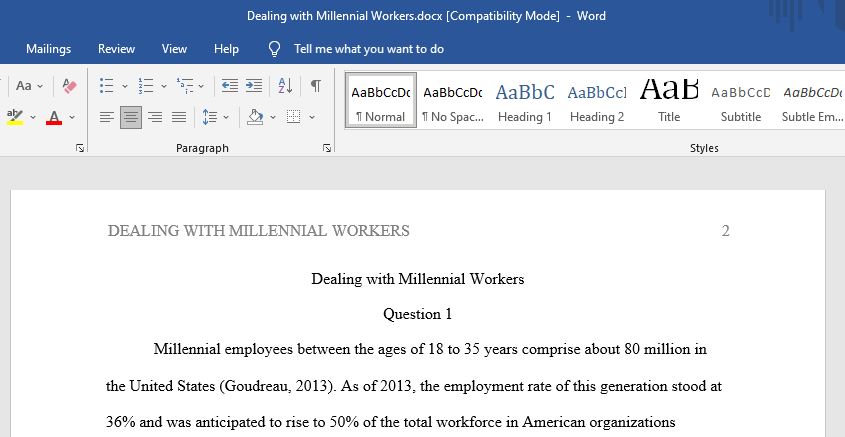The width and height of the screenshot is (845, 437).
Task: Open the Font dialog launcher
Action: [x=80, y=148]
